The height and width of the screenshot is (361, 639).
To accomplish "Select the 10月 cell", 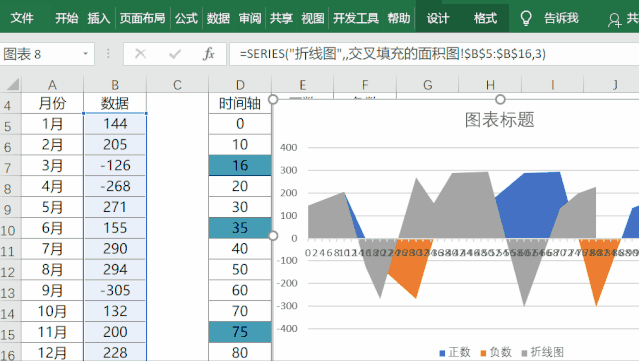I will [x=52, y=311].
